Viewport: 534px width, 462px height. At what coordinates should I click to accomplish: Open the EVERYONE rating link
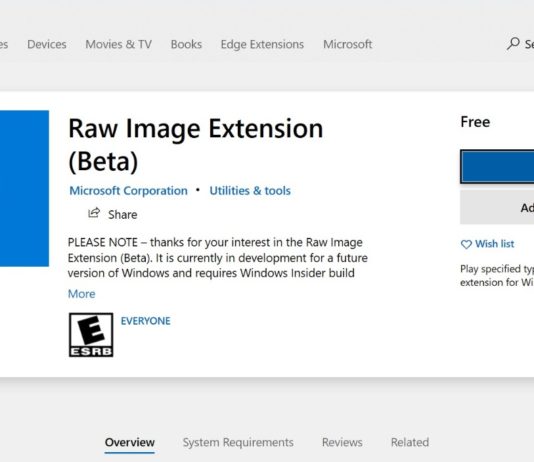coord(145,321)
